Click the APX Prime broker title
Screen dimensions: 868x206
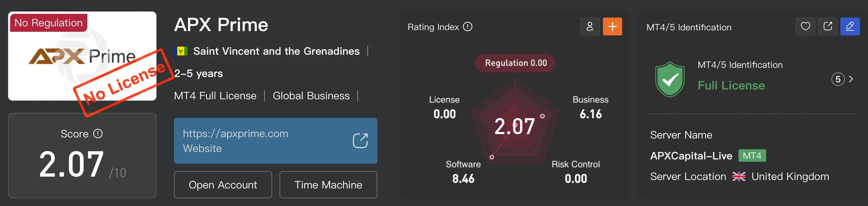click(x=221, y=25)
